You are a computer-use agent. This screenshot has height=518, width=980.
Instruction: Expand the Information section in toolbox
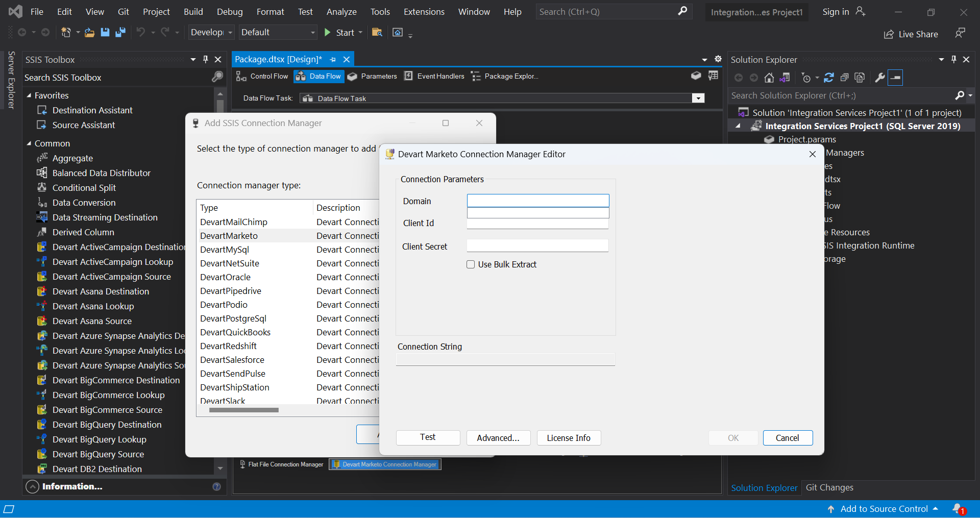32,486
